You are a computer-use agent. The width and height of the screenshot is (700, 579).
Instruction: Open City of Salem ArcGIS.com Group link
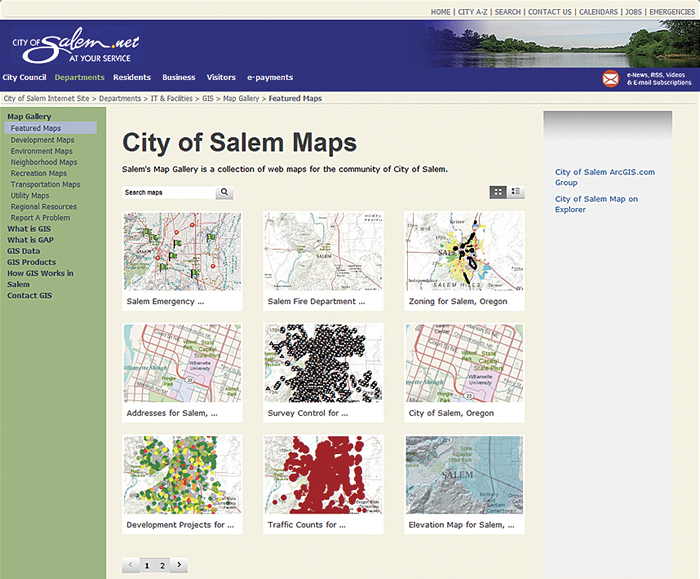click(604, 177)
